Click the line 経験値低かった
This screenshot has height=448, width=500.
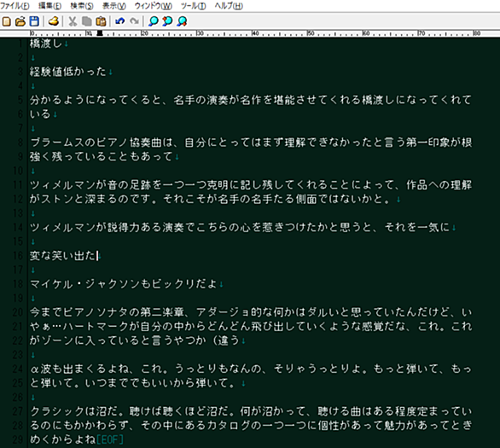point(68,72)
